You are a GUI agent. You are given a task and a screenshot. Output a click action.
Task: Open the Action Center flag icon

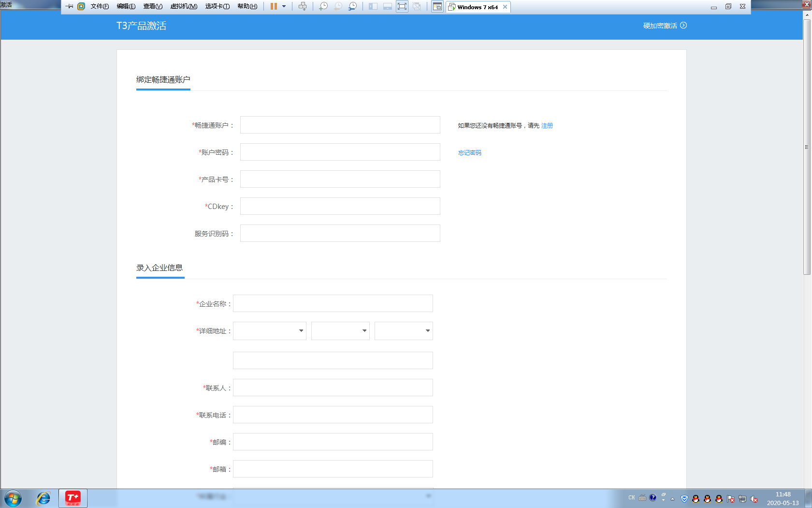[x=731, y=499]
